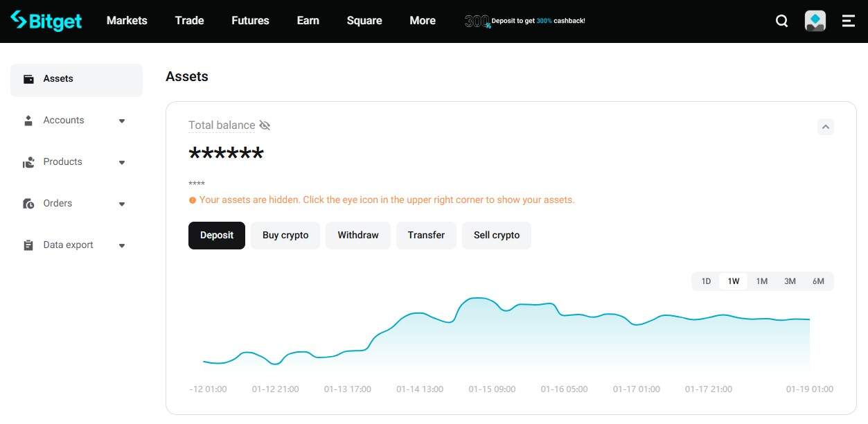Open the More menu
Screen dimensions: 868x424
(x=423, y=21)
